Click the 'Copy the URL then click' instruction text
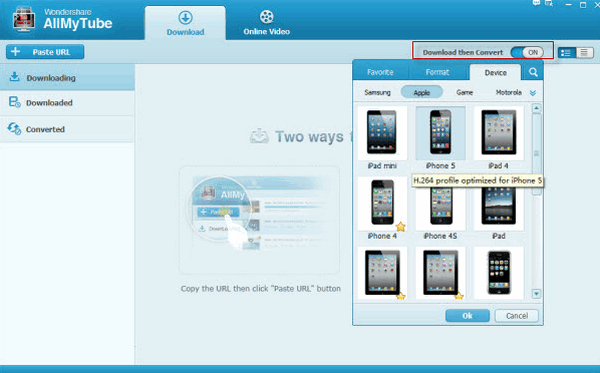The height and width of the screenshot is (373, 600). [261, 288]
